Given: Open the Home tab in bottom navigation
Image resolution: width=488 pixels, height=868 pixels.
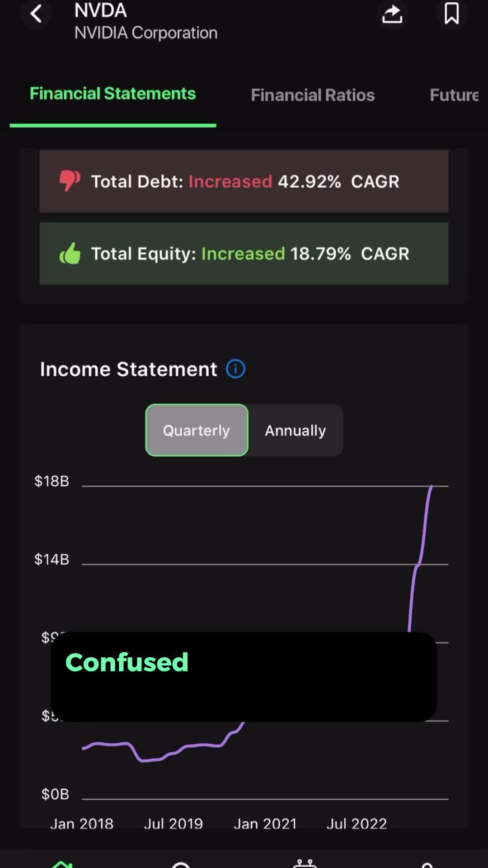Looking at the screenshot, I should [63, 863].
